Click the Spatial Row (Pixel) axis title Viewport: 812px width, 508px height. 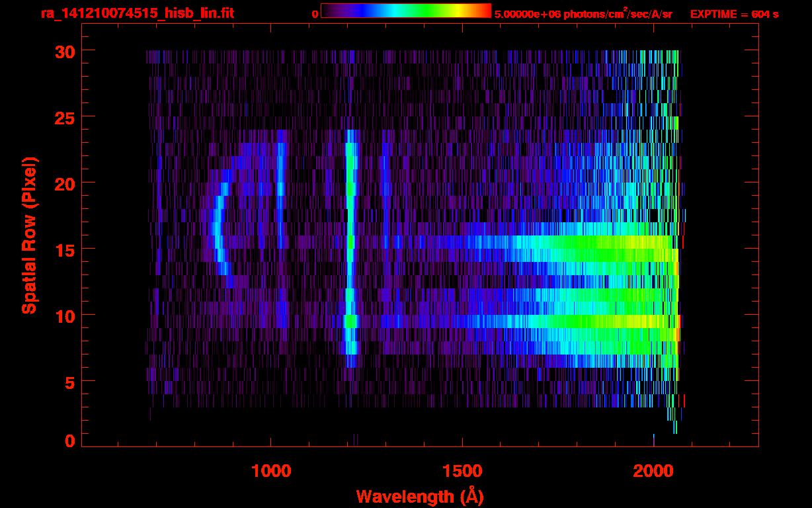click(29, 235)
